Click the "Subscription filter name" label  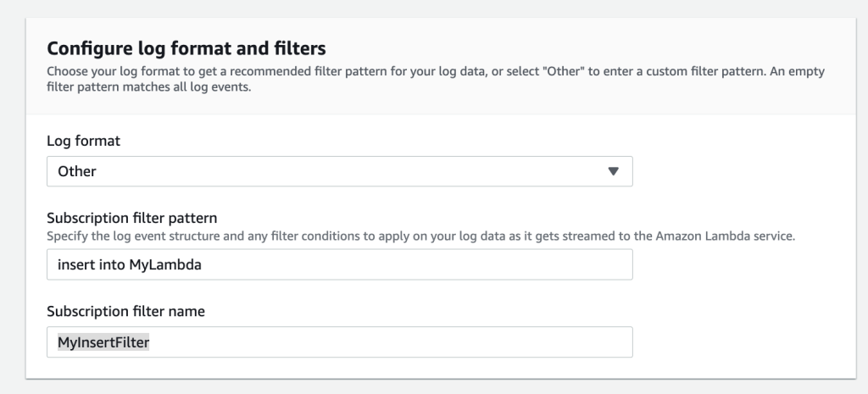coord(125,311)
